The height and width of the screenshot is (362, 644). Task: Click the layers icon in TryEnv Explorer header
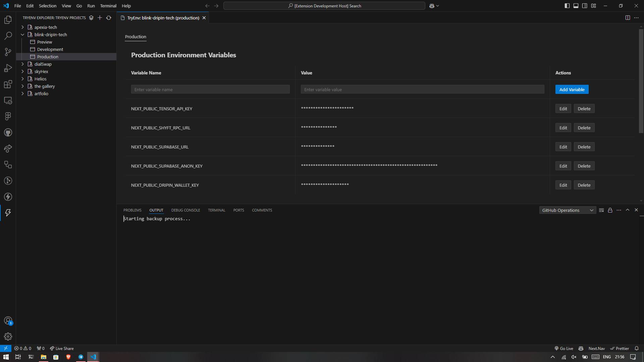click(91, 18)
